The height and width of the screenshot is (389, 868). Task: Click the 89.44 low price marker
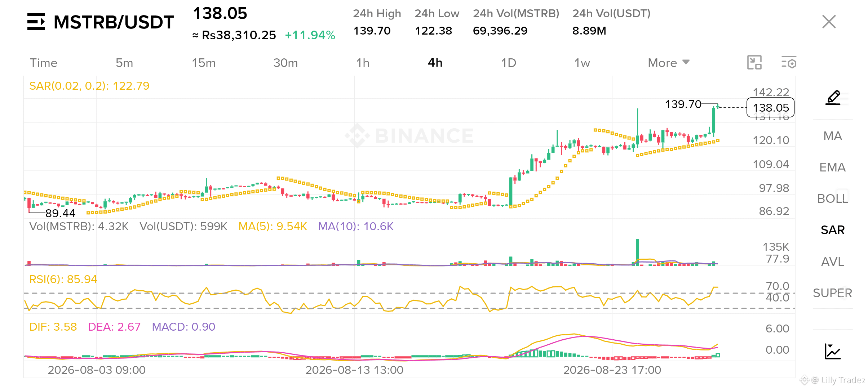[x=60, y=213]
